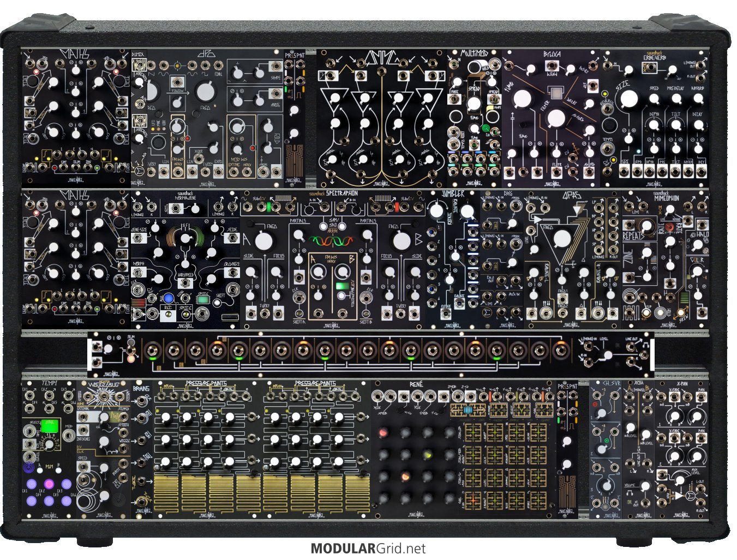
Task: Select the QPAS module title
Action: (573, 194)
